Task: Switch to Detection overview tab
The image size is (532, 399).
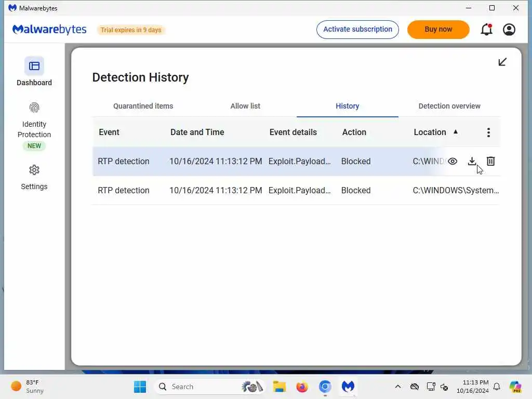Action: pyautogui.click(x=449, y=106)
